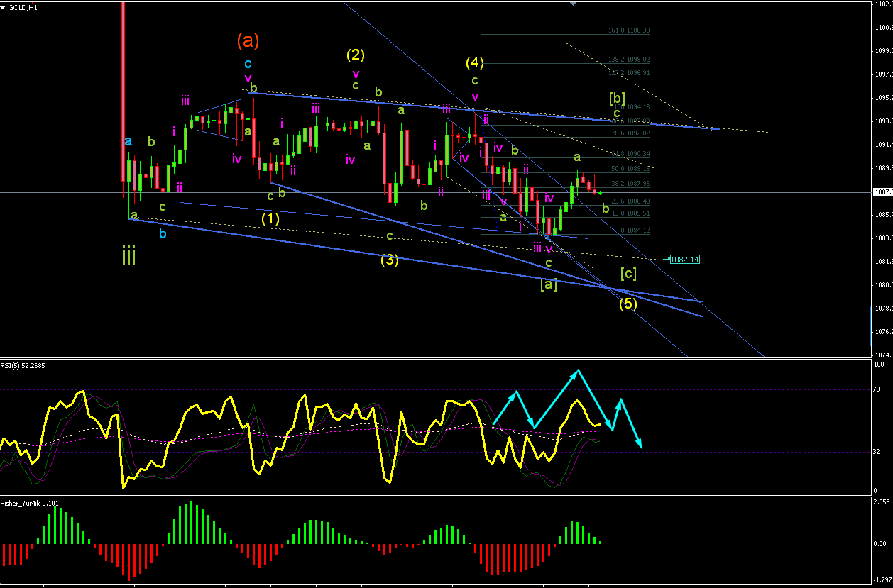Screen dimensions: 893x588
Task: Select the cyan c label under (a)
Action: tap(248, 63)
